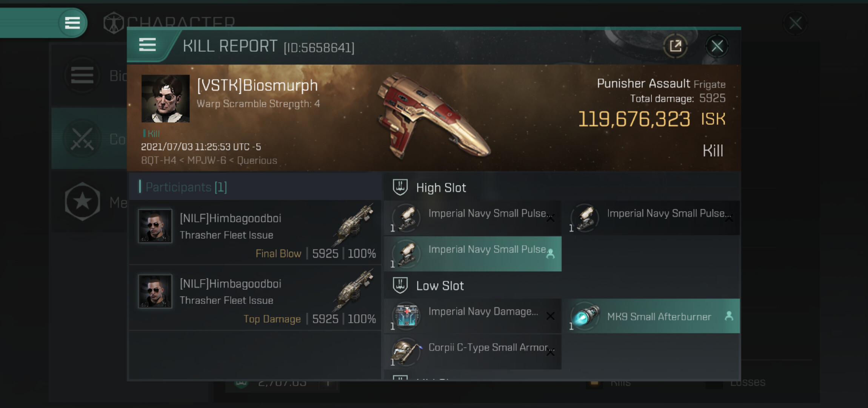Click the Low Slot section icon

pyautogui.click(x=400, y=285)
